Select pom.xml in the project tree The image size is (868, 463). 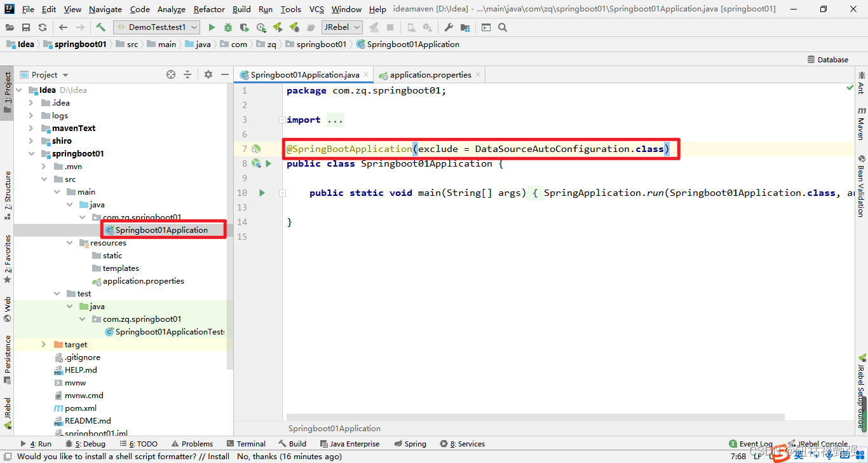[81, 408]
